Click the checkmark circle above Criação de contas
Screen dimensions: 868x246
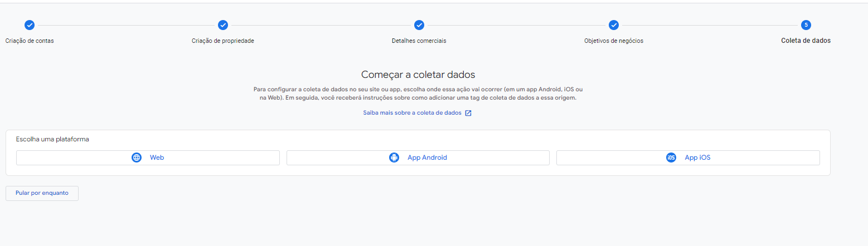tap(30, 25)
